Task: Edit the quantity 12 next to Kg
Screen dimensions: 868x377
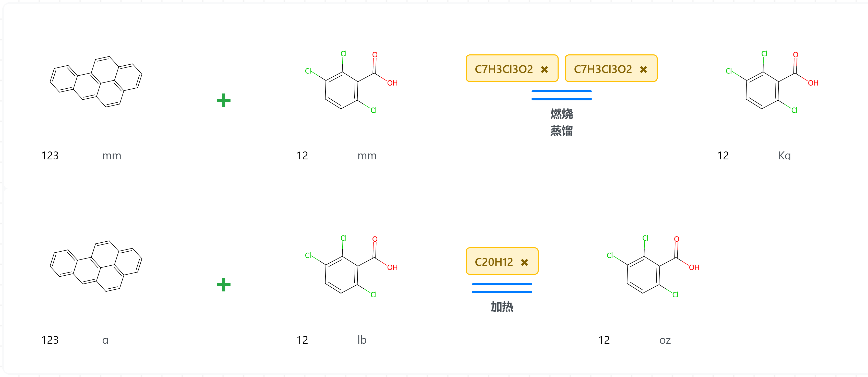Action: [x=723, y=156]
